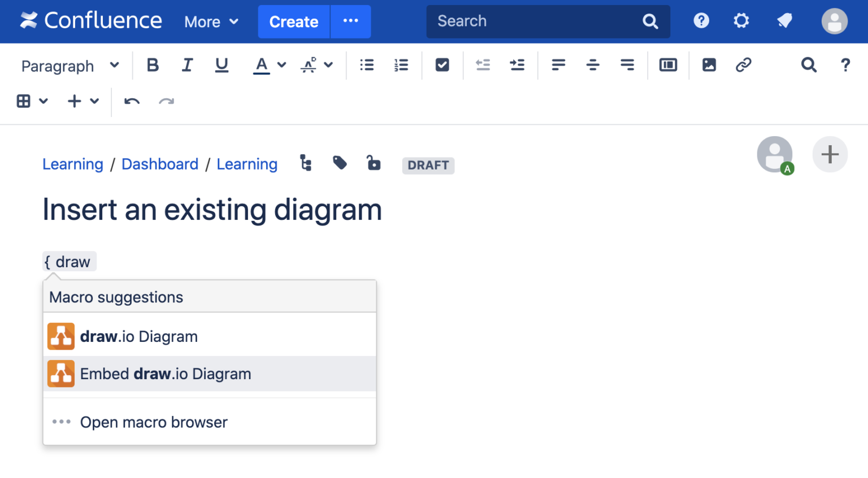Open the notifications icon in header
This screenshot has width=868, height=478.
click(x=784, y=21)
